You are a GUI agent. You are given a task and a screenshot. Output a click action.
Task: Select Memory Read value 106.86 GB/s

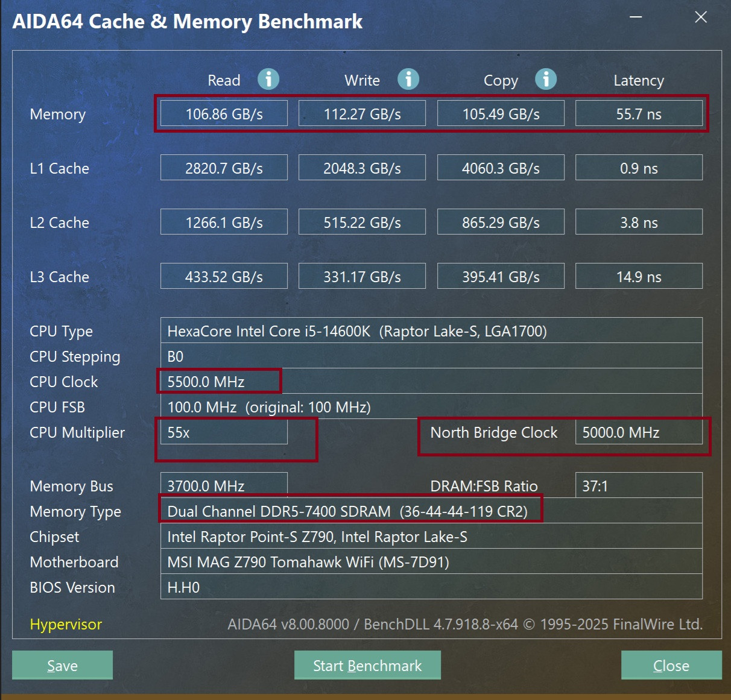pyautogui.click(x=224, y=113)
